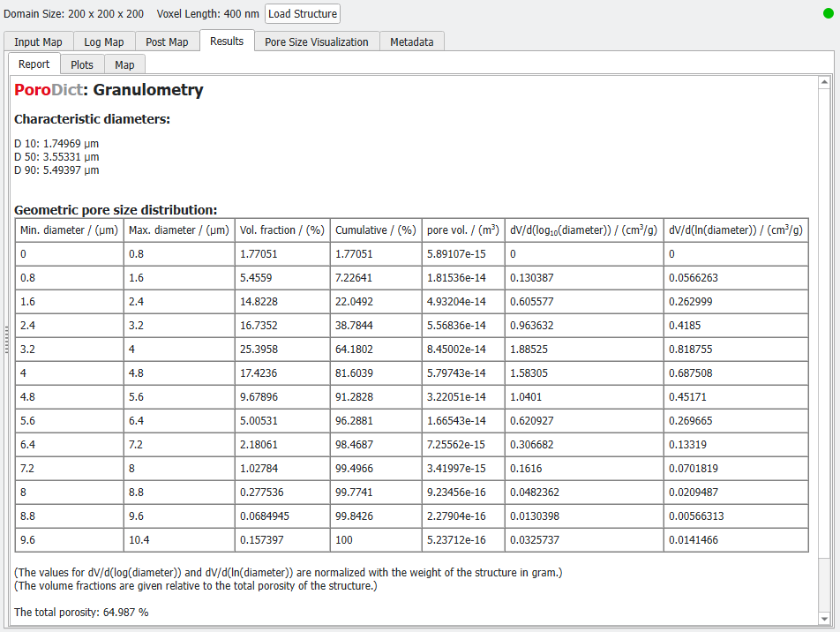Screen dimensions: 840x632
Task: Click pore volume cell 8.45002e-14
Action: tap(463, 350)
